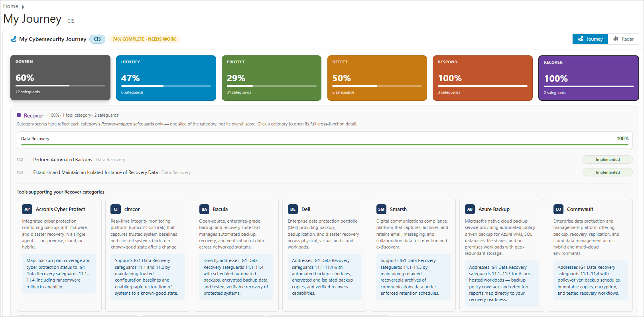Click the BA icon for Bacula
This screenshot has height=317, width=644.
click(204, 209)
